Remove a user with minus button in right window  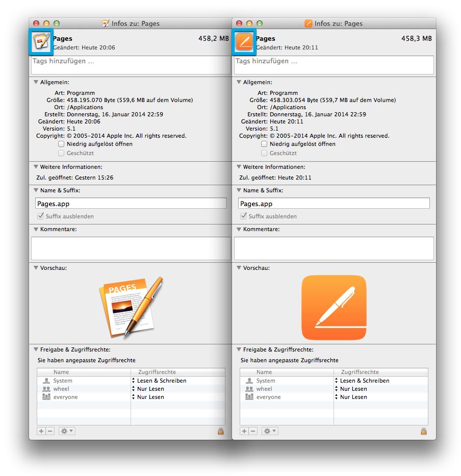(x=253, y=431)
